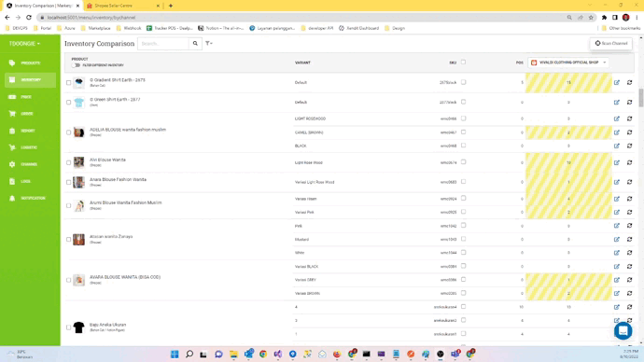Select Inventory in the sidebar menu
The width and height of the screenshot is (644, 362).
click(x=30, y=79)
